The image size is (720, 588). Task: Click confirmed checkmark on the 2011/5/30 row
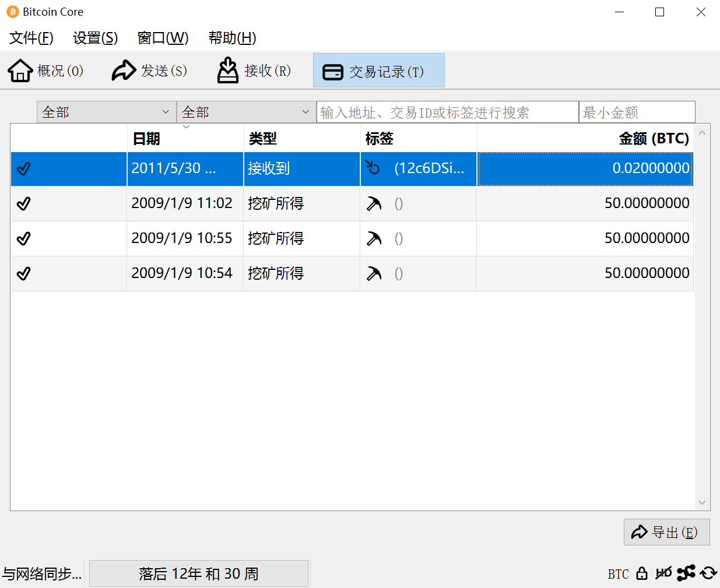[24, 169]
